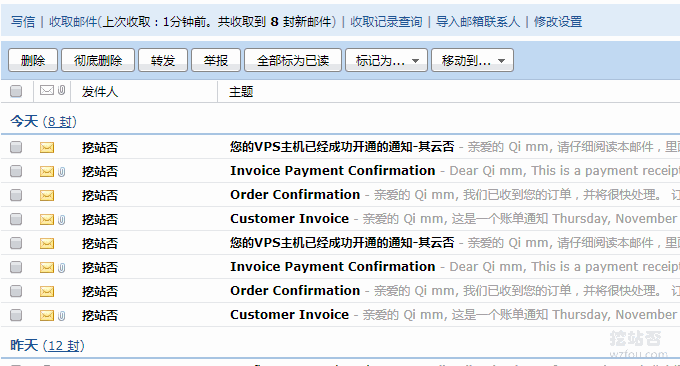Click the 转发 forward button
This screenshot has height=366, width=680.
coord(163,60)
